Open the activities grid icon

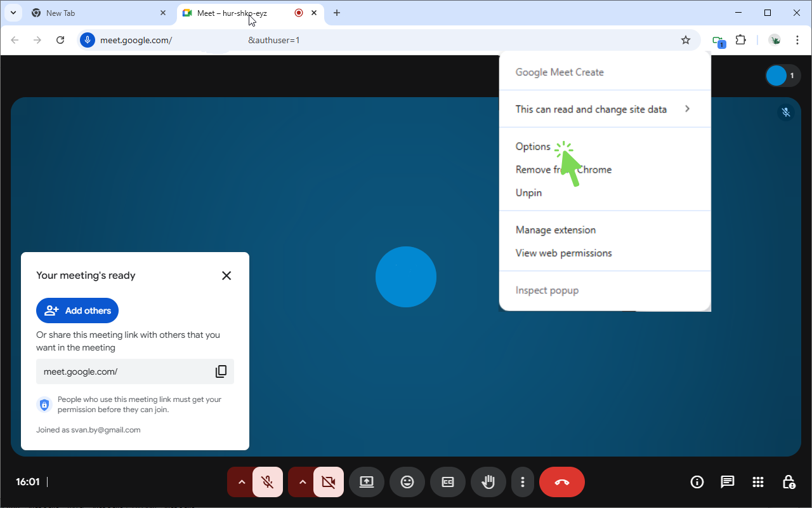758,482
